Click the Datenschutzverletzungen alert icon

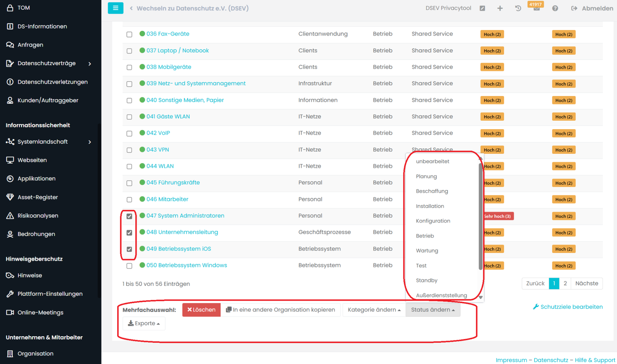coord(10,82)
